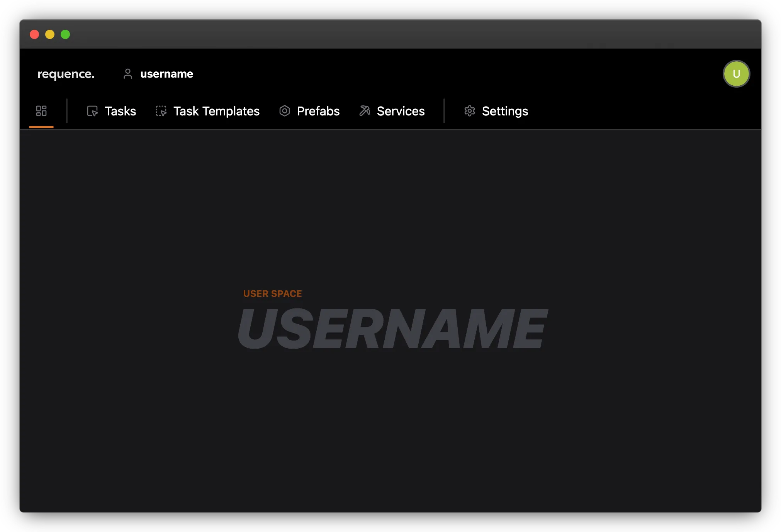Open the green U avatar in the corner
This screenshot has height=532, width=781.
tap(736, 74)
